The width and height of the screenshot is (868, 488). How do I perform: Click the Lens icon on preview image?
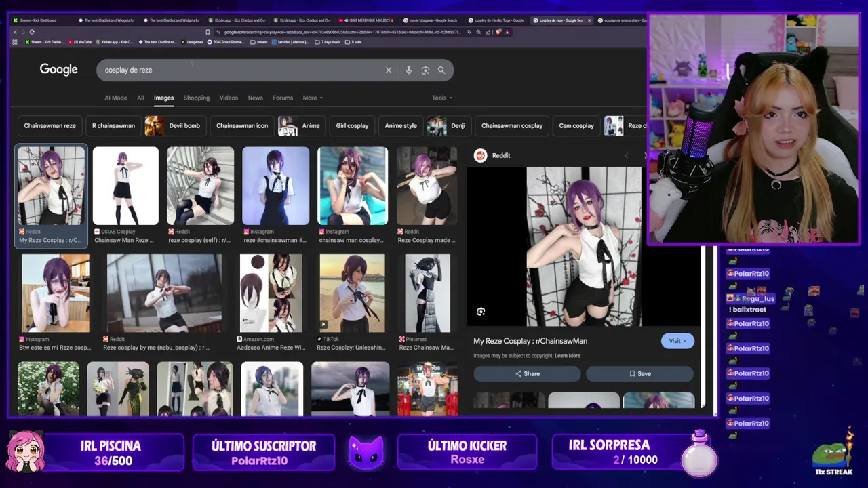[x=481, y=312]
